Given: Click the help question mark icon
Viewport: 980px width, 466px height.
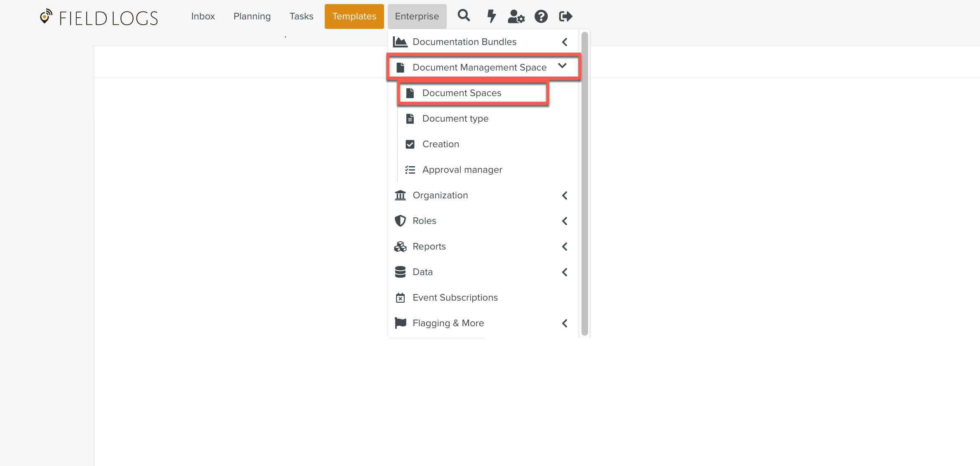Looking at the screenshot, I should [541, 16].
